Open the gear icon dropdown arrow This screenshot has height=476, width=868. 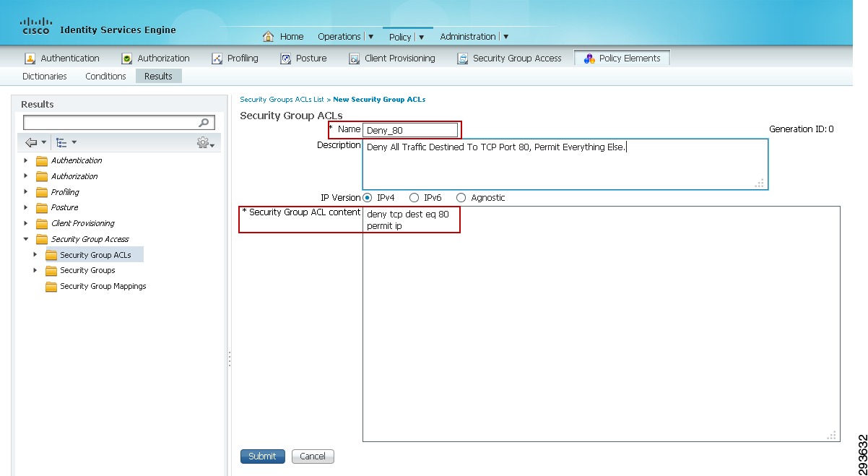coord(212,145)
